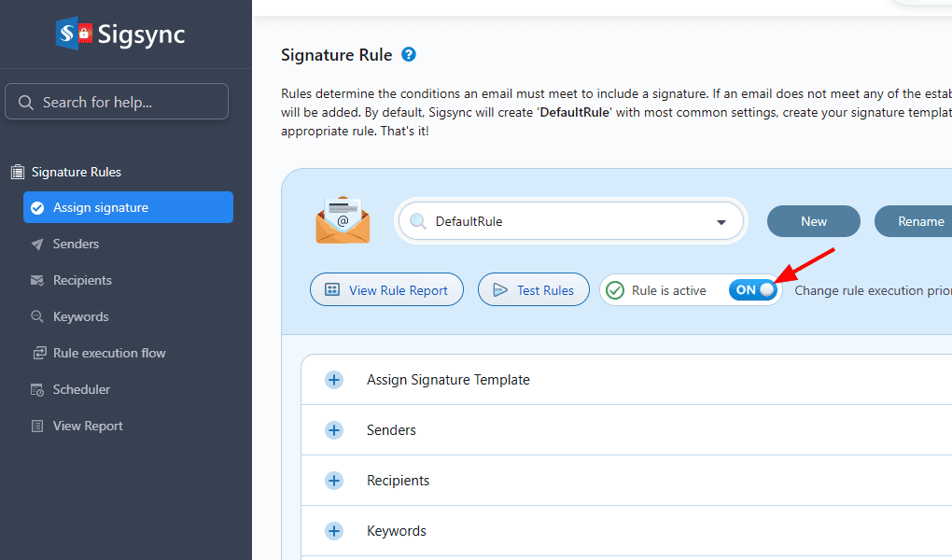
Task: Click the Scheduler calendar icon
Action: click(37, 390)
